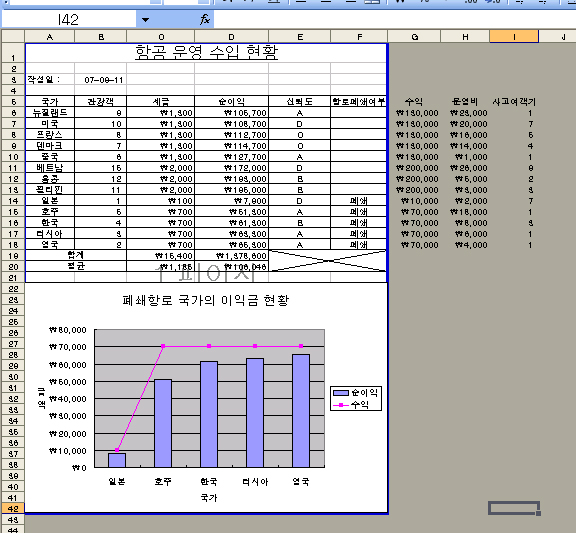Click the Name Box showing I42
This screenshot has width=576, height=533.
point(69,19)
